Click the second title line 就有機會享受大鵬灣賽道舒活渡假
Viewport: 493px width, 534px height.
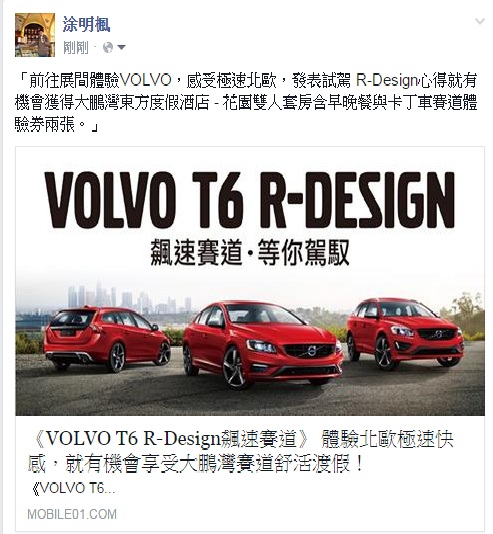pyautogui.click(x=196, y=464)
